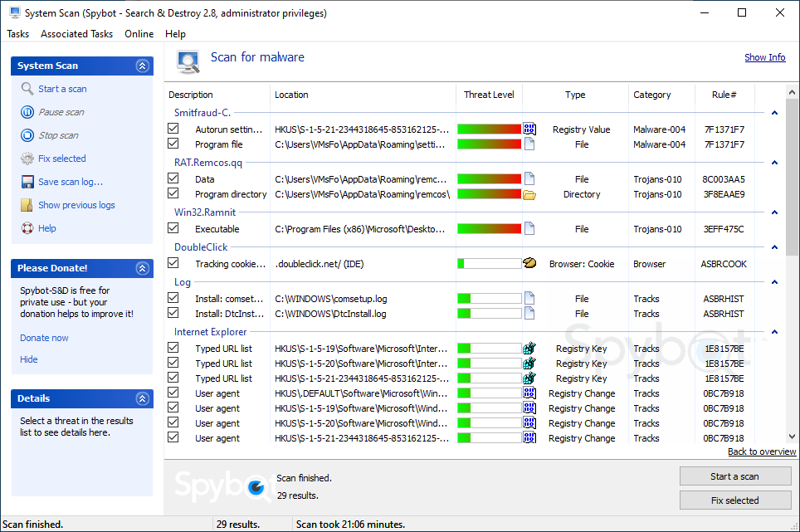Viewport: 800px width, 532px height.
Task: Uncheck the Autorun settings entry checkbox
Action: (173, 129)
